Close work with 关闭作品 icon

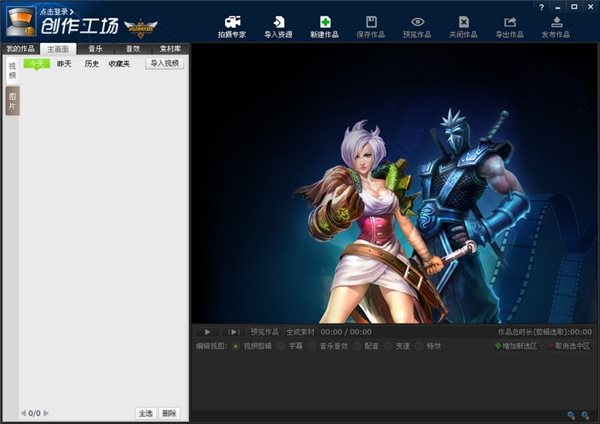click(x=463, y=27)
